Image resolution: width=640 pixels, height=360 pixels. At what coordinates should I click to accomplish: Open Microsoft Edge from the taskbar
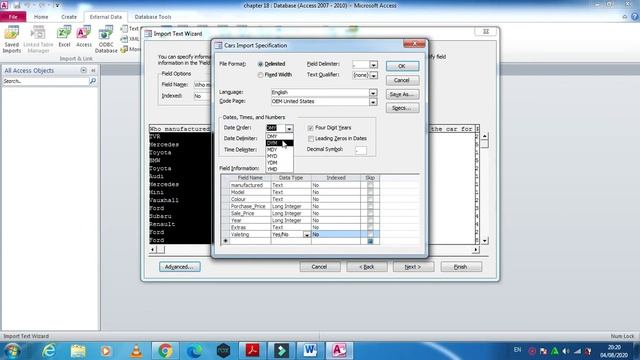(194, 351)
